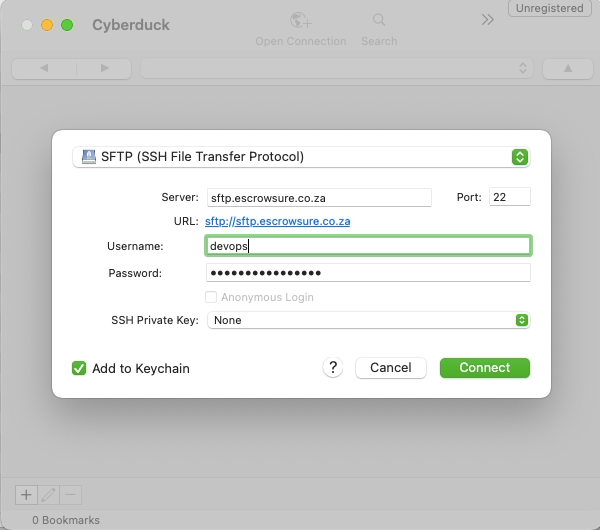Go to parent folder with up arrow
600x530 pixels.
click(x=568, y=68)
